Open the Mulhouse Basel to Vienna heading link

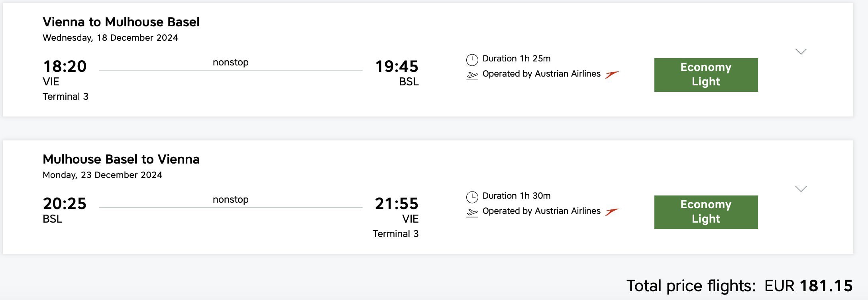[x=121, y=159]
